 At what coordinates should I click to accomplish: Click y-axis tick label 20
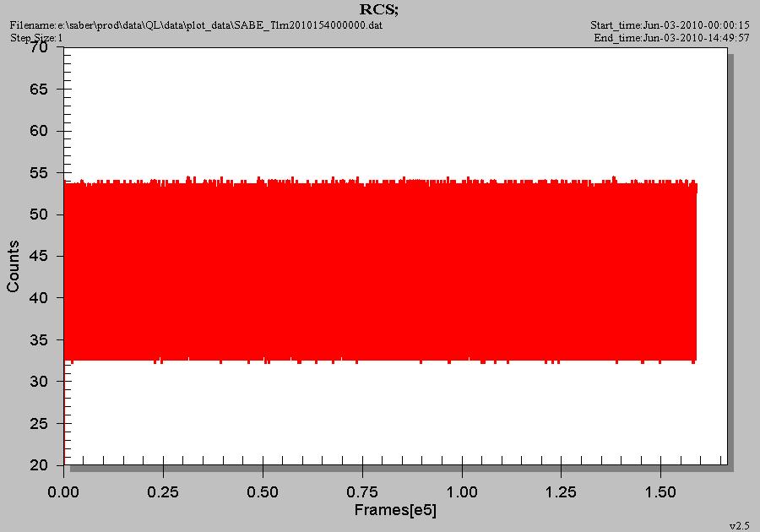pos(39,465)
